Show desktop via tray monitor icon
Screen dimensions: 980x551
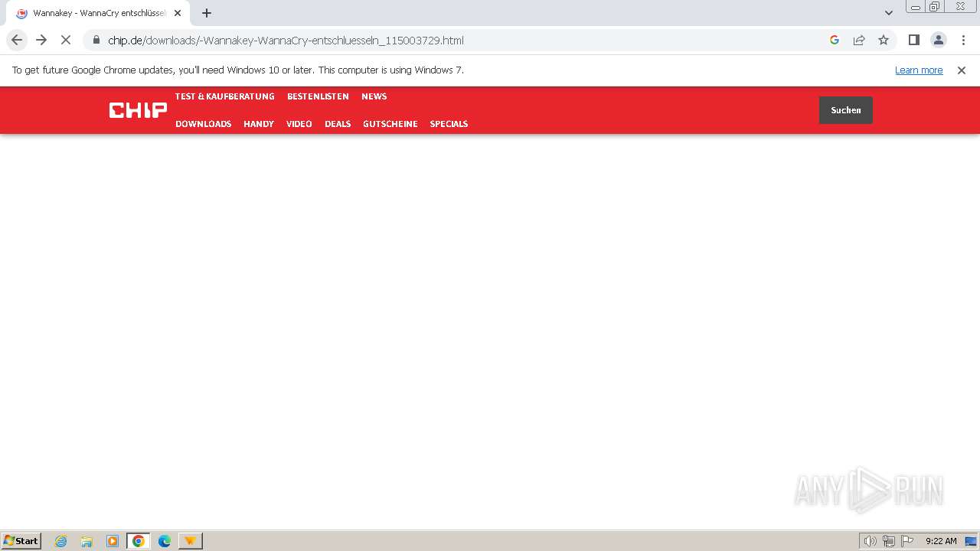pyautogui.click(x=971, y=541)
